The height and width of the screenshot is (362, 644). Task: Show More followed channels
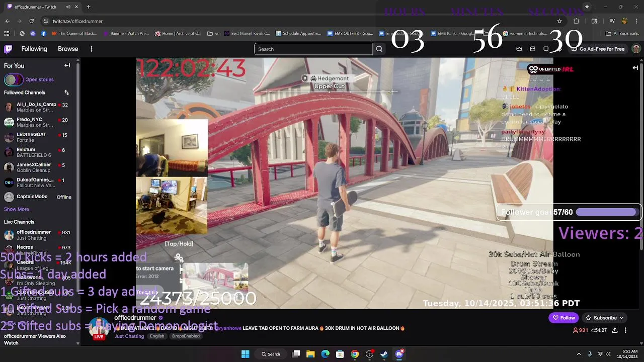tap(17, 209)
